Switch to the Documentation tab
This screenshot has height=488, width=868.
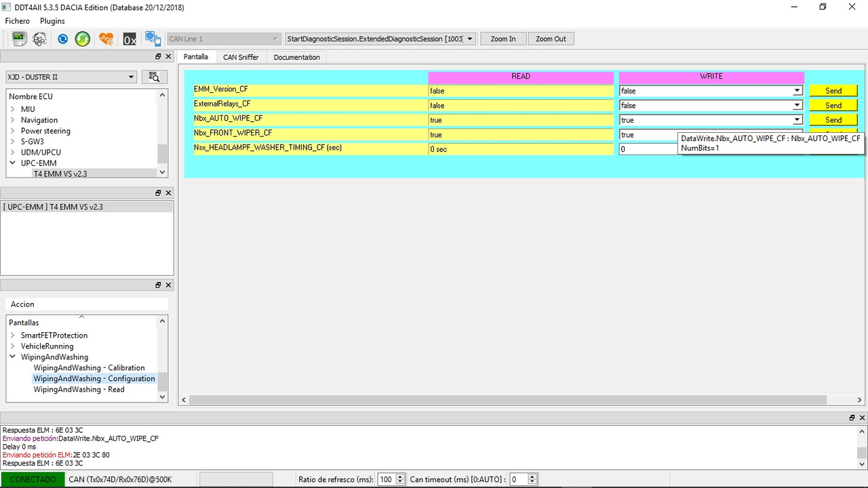click(297, 58)
